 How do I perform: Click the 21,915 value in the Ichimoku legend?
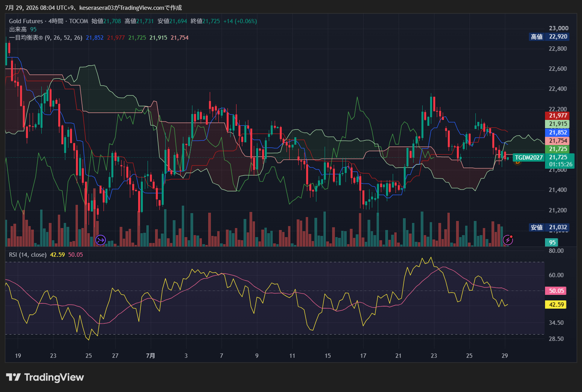(158, 38)
